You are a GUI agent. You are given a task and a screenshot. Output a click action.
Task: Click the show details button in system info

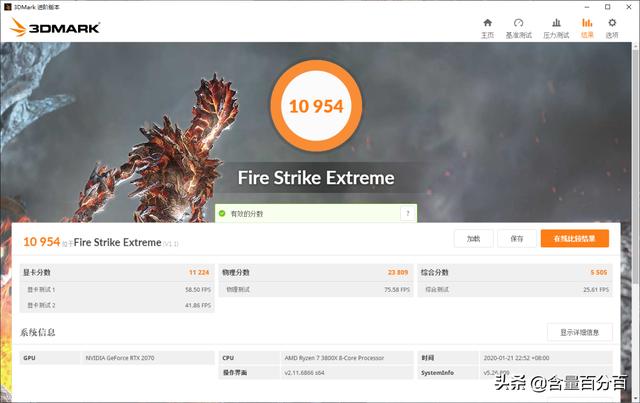click(x=580, y=332)
